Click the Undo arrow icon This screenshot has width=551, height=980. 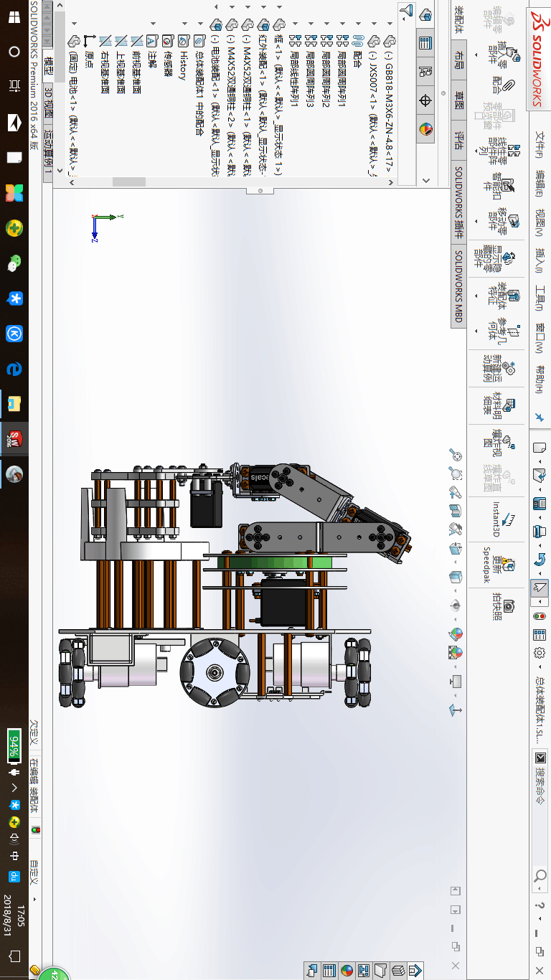pos(540,558)
